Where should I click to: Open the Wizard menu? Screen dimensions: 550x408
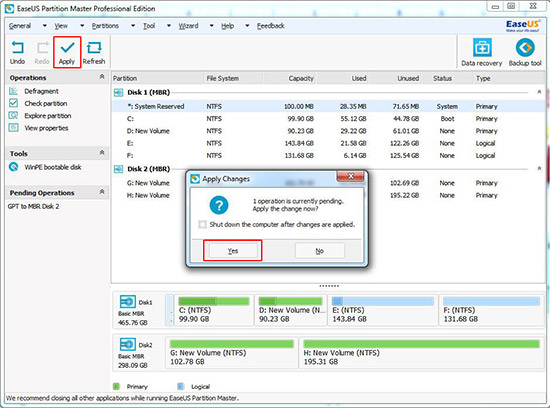pos(189,26)
